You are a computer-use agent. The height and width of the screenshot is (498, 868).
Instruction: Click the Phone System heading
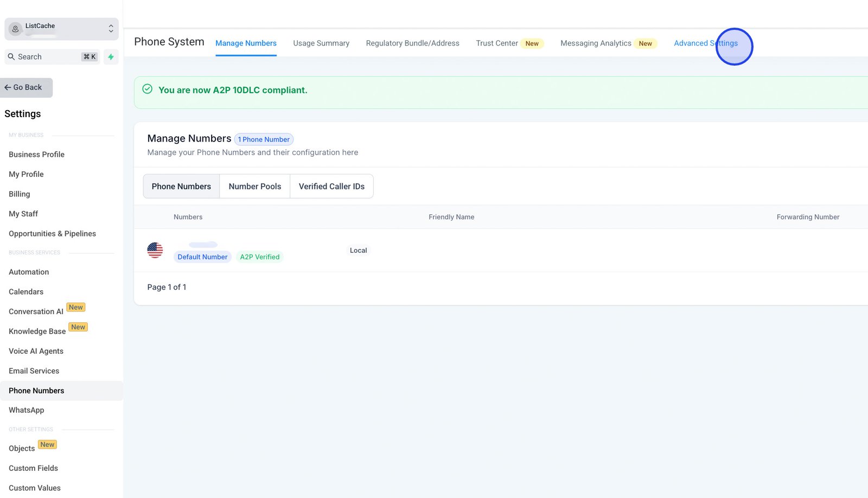pos(169,42)
